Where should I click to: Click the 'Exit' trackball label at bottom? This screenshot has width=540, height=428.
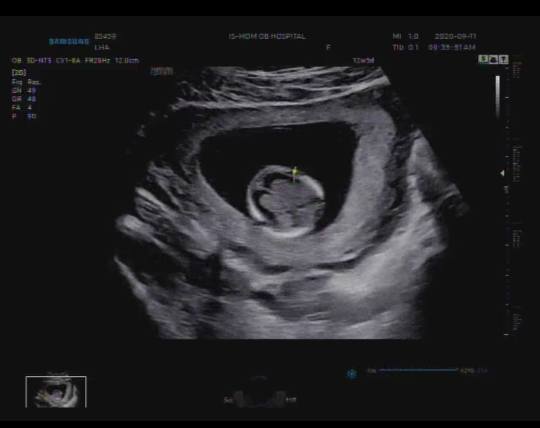pyautogui.click(x=291, y=400)
